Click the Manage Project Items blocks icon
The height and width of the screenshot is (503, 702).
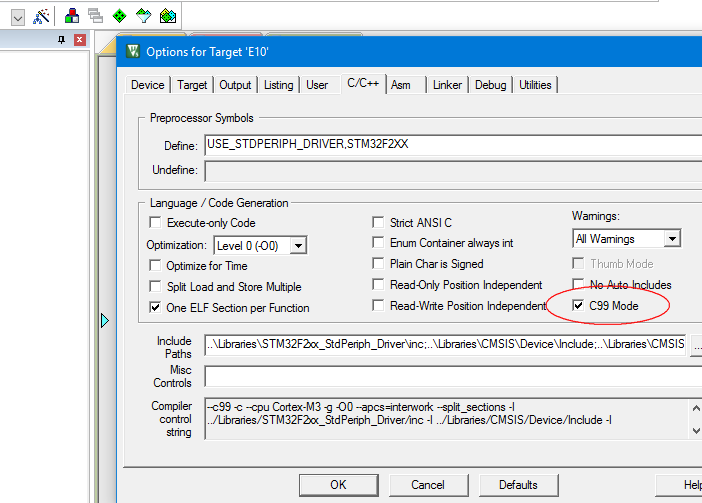click(72, 16)
